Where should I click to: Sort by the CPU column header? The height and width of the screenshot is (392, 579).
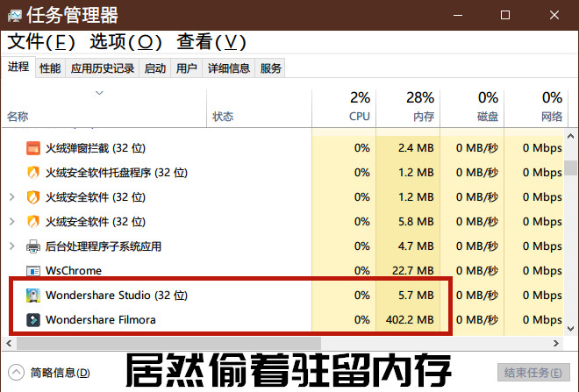coord(344,107)
